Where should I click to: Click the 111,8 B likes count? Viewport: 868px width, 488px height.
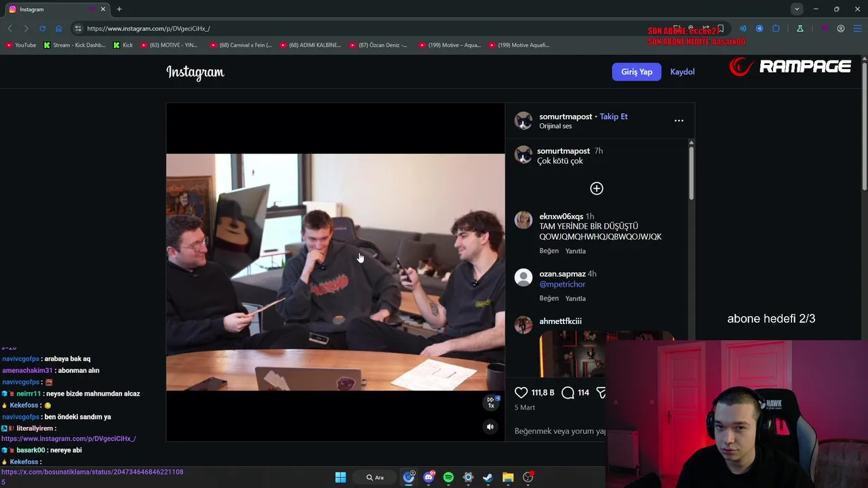(x=543, y=392)
